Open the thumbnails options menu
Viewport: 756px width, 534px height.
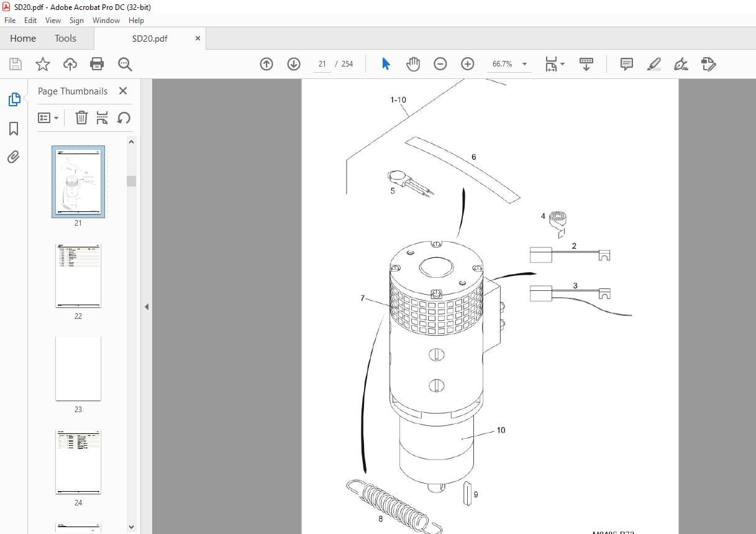(x=48, y=117)
